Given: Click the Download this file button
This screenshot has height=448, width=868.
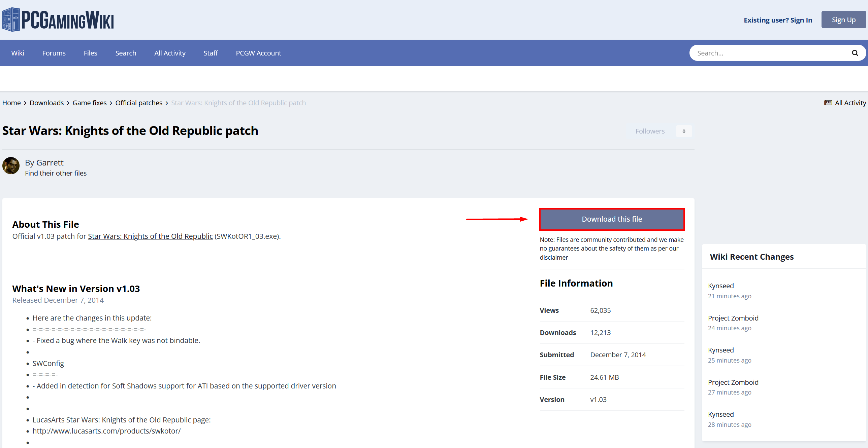Looking at the screenshot, I should (612, 219).
